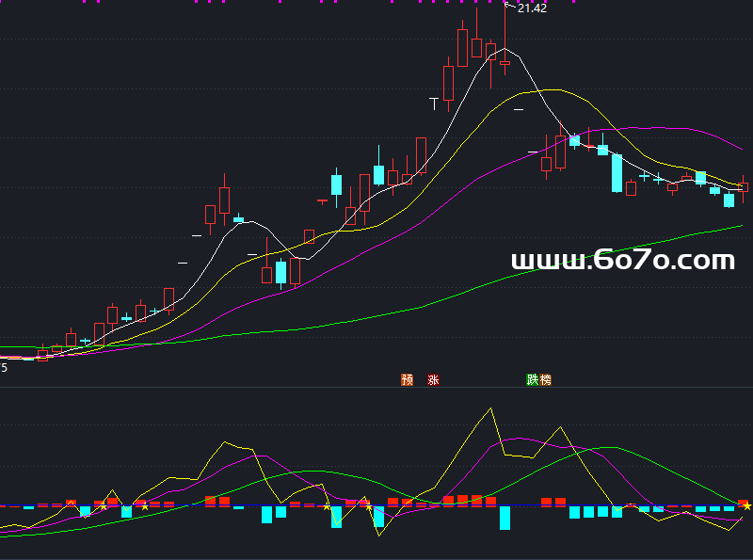Viewport: 753px width, 560px height.
Task: Click the low price label at bottom-left
Action: coord(5,368)
